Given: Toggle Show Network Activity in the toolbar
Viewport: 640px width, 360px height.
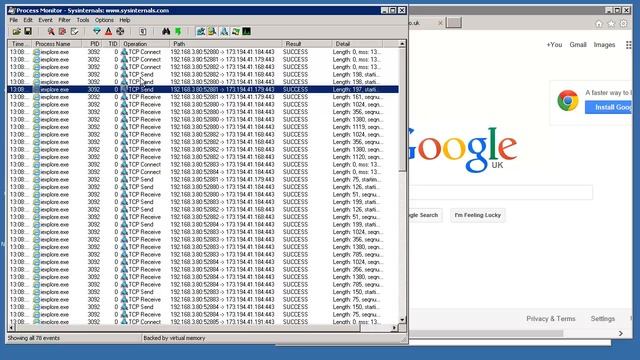Looking at the screenshot, I should click(224, 31).
